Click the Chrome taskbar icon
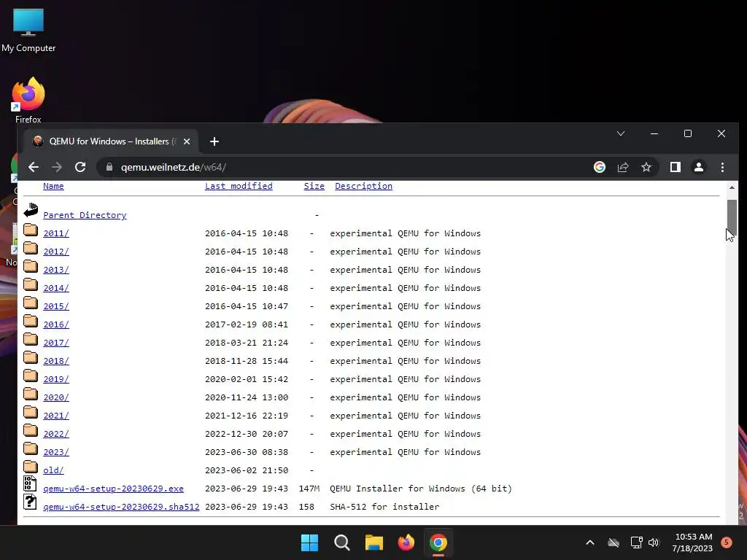Image resolution: width=747 pixels, height=560 pixels. [438, 542]
